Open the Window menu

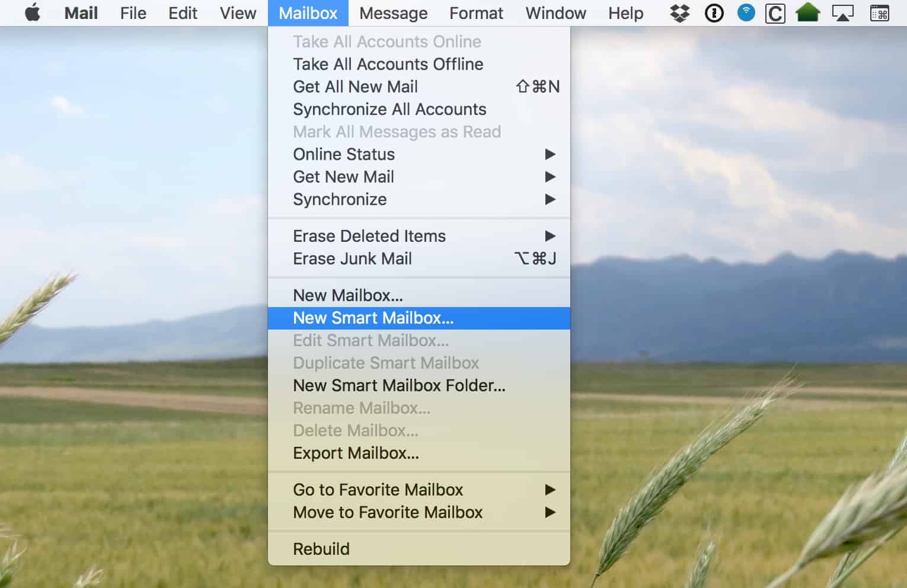click(555, 13)
